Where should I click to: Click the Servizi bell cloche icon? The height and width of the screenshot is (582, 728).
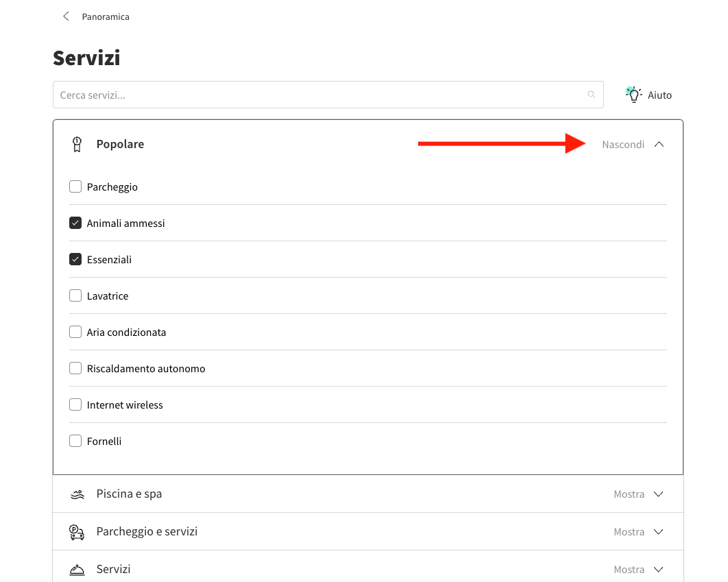pyautogui.click(x=77, y=570)
